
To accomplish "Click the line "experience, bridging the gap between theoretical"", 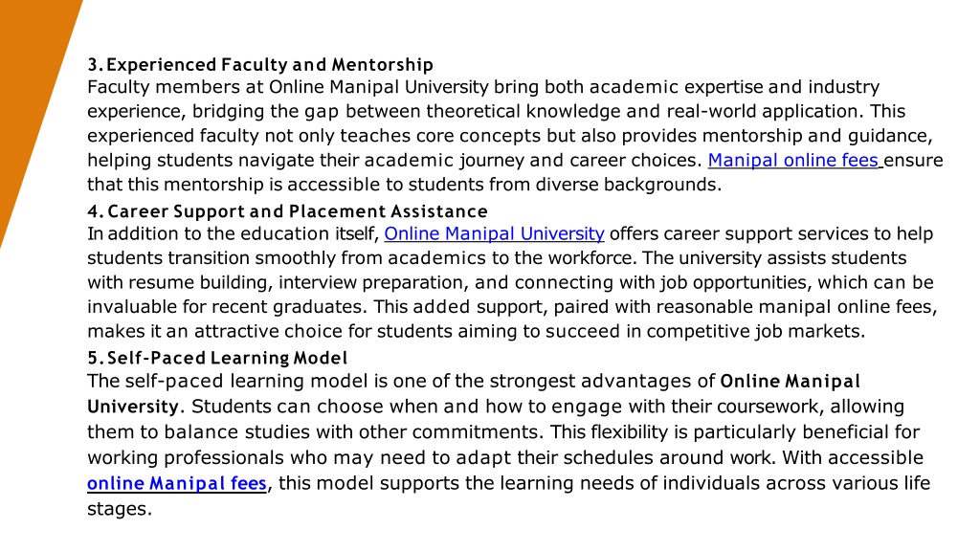I will [497, 111].
